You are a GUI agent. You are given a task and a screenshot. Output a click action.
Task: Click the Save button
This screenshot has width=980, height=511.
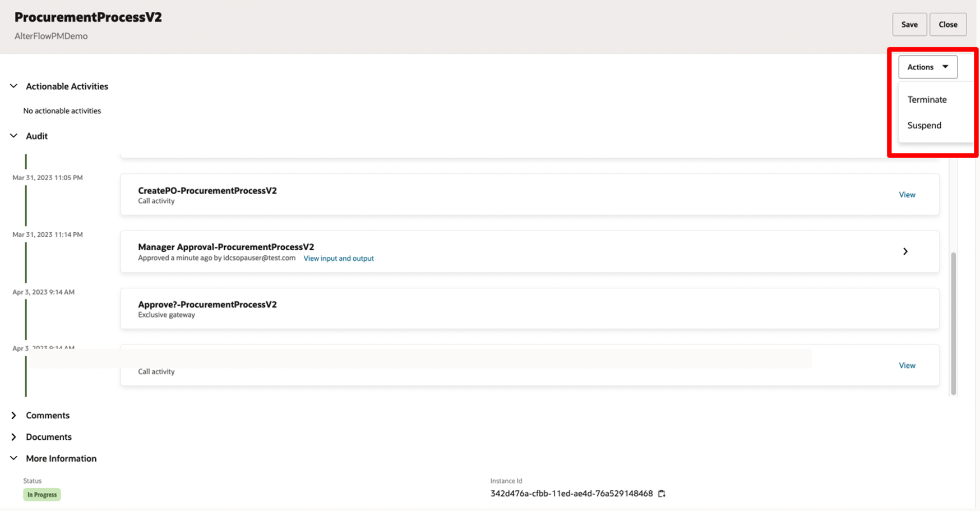click(x=909, y=24)
